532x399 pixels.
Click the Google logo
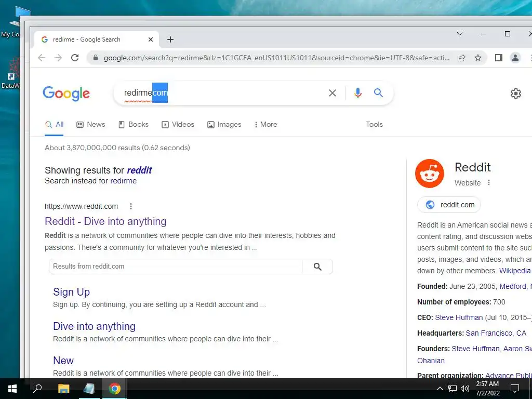click(x=66, y=94)
